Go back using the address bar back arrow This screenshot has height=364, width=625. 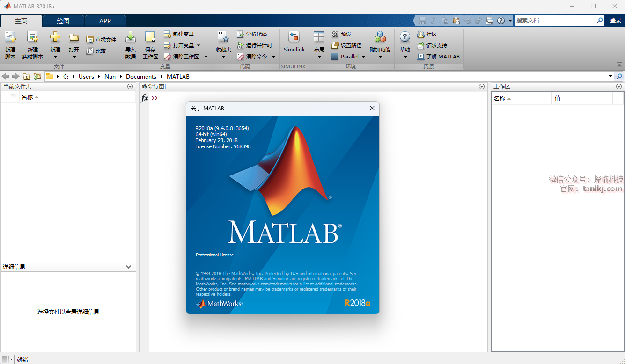[6, 76]
